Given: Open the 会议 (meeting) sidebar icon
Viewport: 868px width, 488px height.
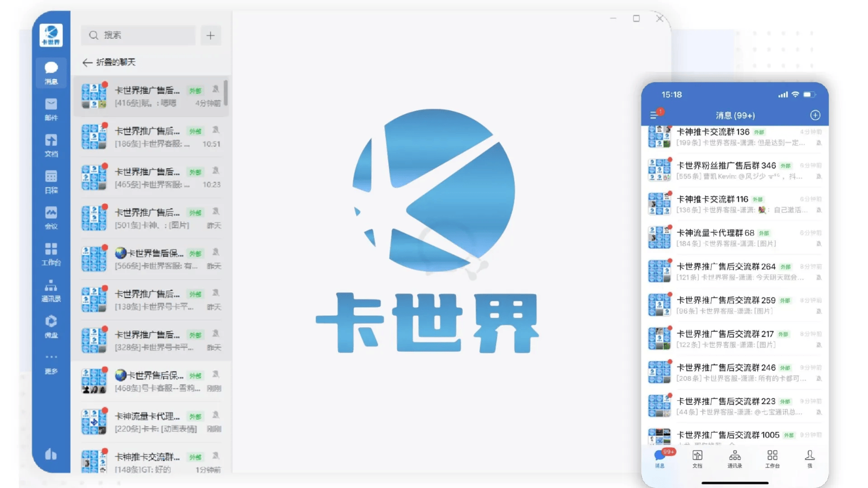Looking at the screenshot, I should coord(51,217).
